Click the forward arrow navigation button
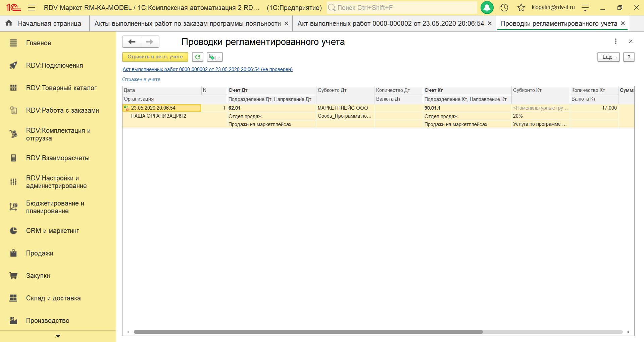This screenshot has width=644, height=342. coord(150,42)
